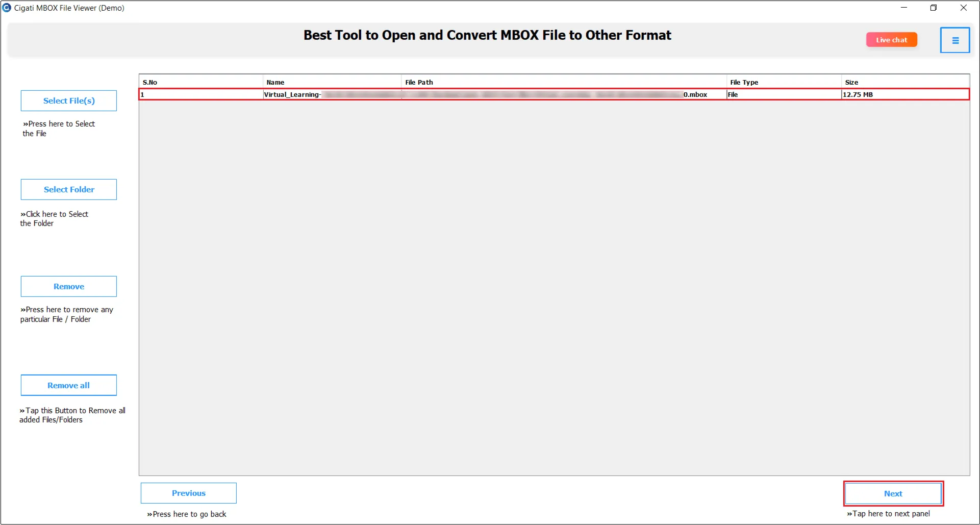This screenshot has width=980, height=525.
Task: Go back with the Previous button
Action: pyautogui.click(x=189, y=493)
